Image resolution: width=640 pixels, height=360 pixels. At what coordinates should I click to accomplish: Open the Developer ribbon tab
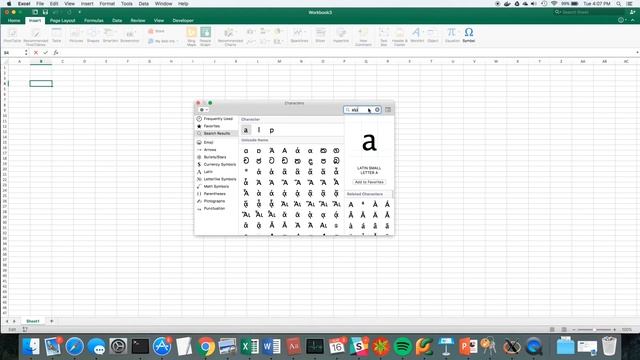183,20
